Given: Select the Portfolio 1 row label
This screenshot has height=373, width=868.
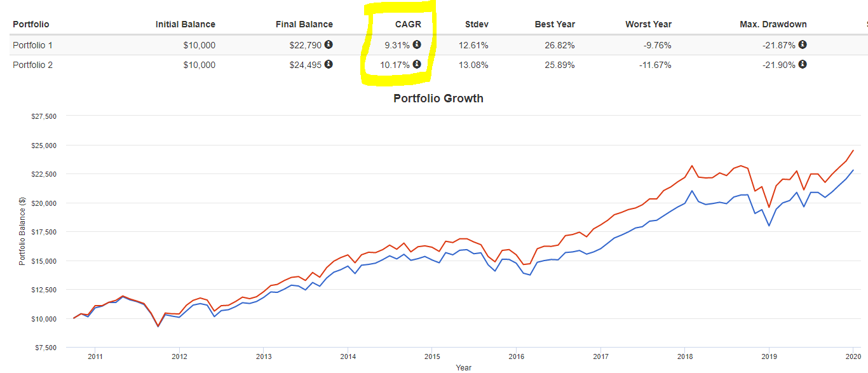Looking at the screenshot, I should coord(32,44).
